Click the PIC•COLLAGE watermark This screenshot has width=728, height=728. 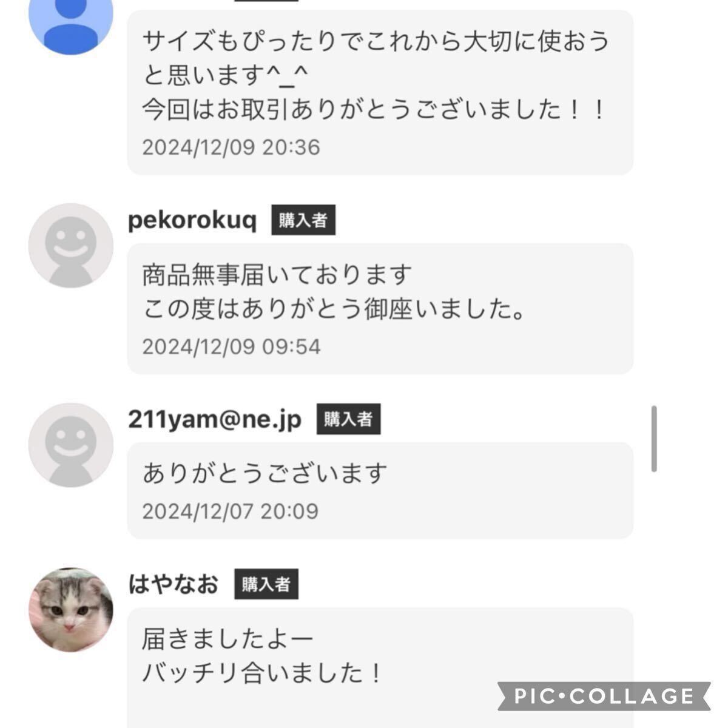[x=604, y=696]
